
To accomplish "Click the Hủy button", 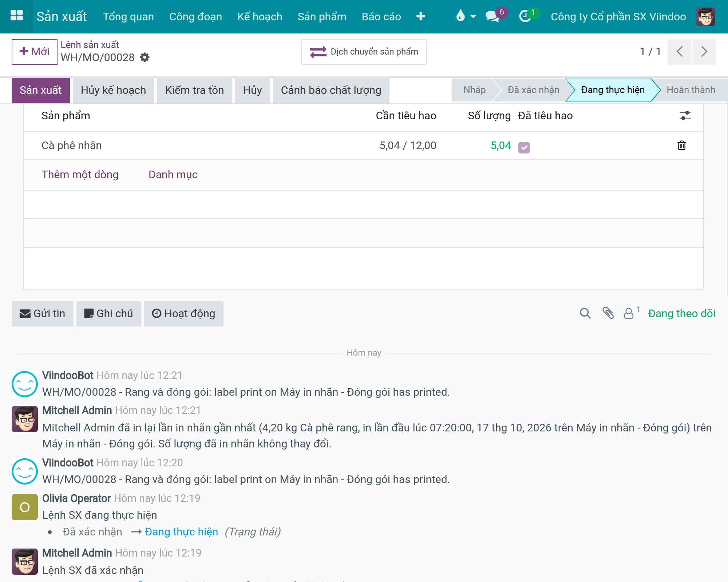I will pyautogui.click(x=253, y=90).
